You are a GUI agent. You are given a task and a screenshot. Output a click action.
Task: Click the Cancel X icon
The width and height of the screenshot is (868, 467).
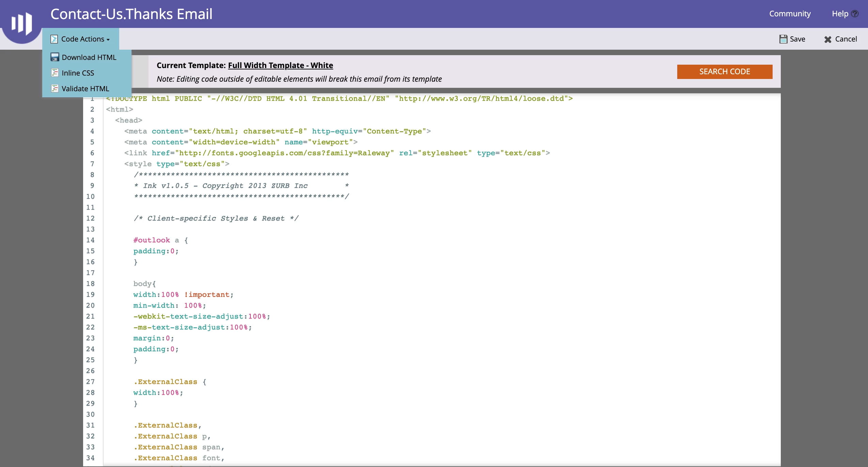coord(828,39)
